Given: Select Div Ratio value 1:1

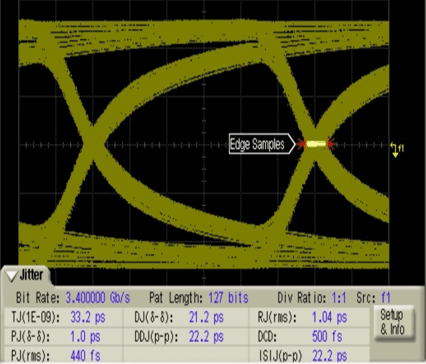Looking at the screenshot, I should click(x=339, y=297).
